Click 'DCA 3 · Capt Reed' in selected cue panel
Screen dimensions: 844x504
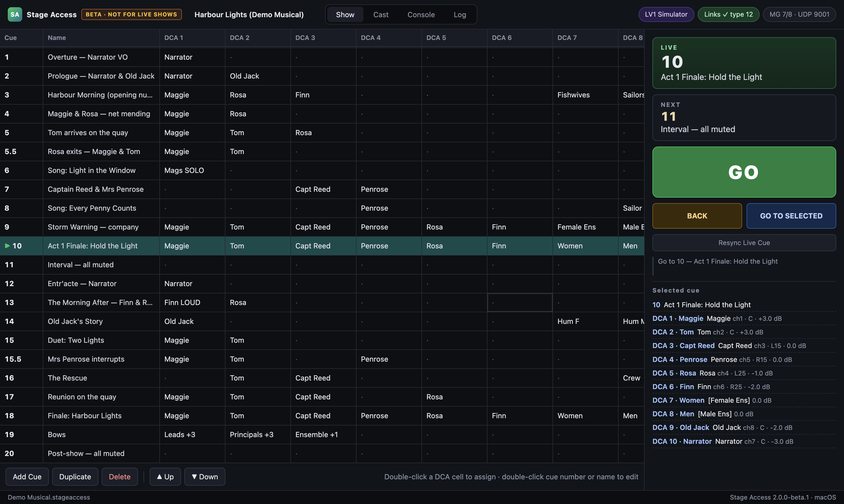click(x=683, y=346)
